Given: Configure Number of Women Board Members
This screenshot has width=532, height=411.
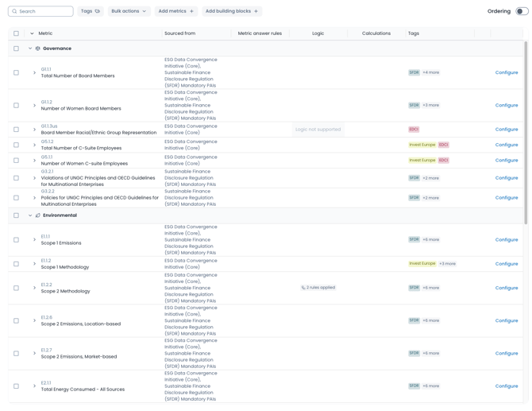Looking at the screenshot, I should coord(507,105).
